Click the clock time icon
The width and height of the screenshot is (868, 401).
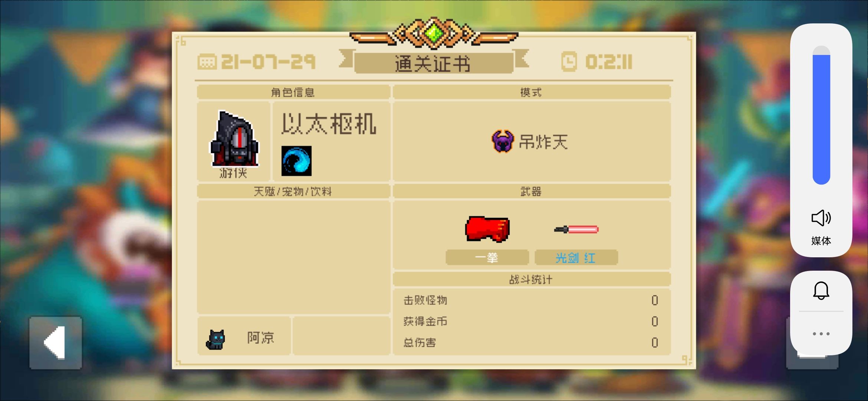(569, 62)
